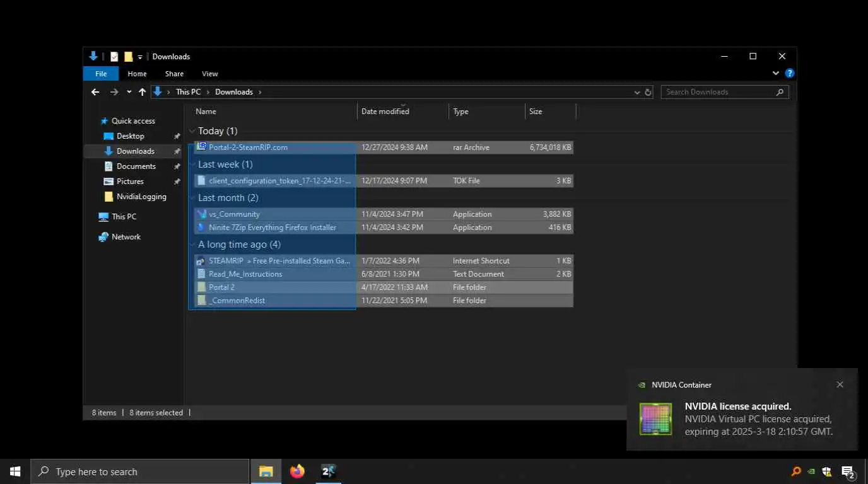This screenshot has width=868, height=484.
Task: Open Pictures in the navigation pane
Action: (x=130, y=181)
